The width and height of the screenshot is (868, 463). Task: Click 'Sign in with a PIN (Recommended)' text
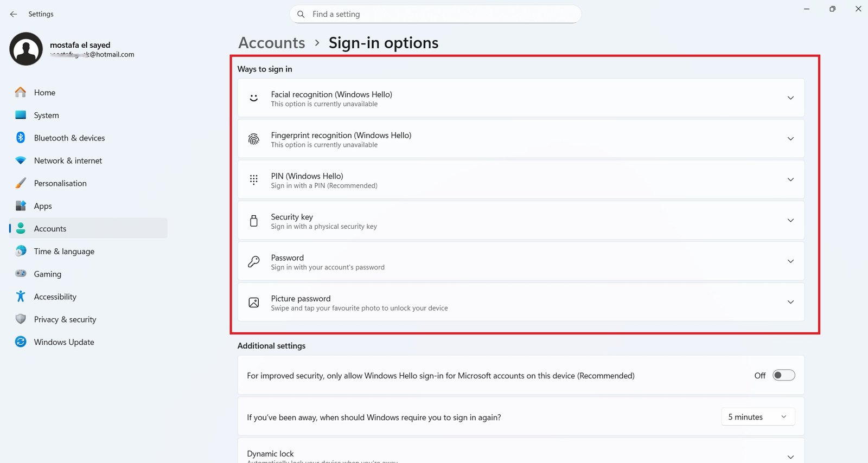(324, 186)
